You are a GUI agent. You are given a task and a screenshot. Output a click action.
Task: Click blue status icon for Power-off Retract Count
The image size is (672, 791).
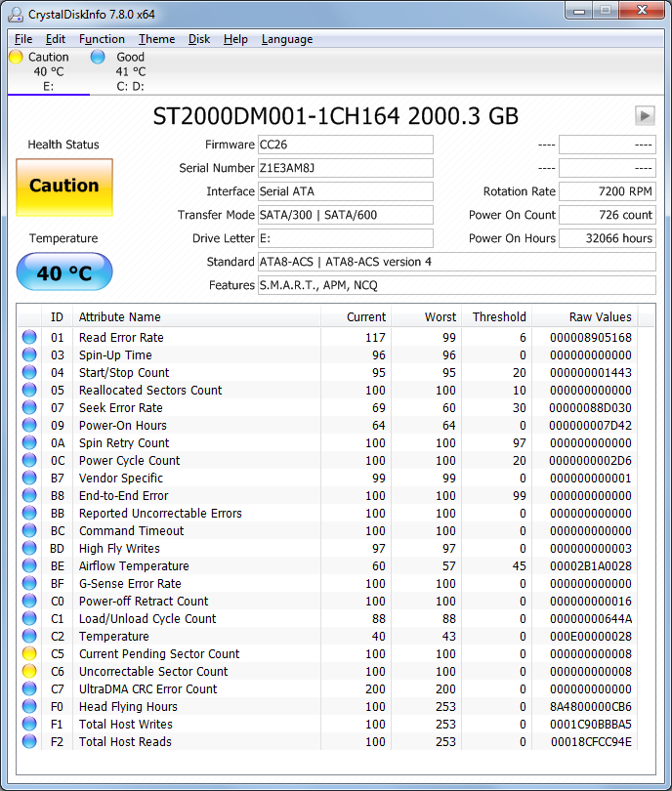click(x=29, y=601)
